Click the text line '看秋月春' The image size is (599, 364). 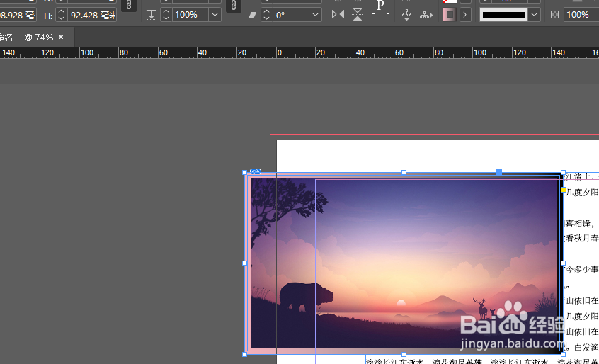coord(581,239)
